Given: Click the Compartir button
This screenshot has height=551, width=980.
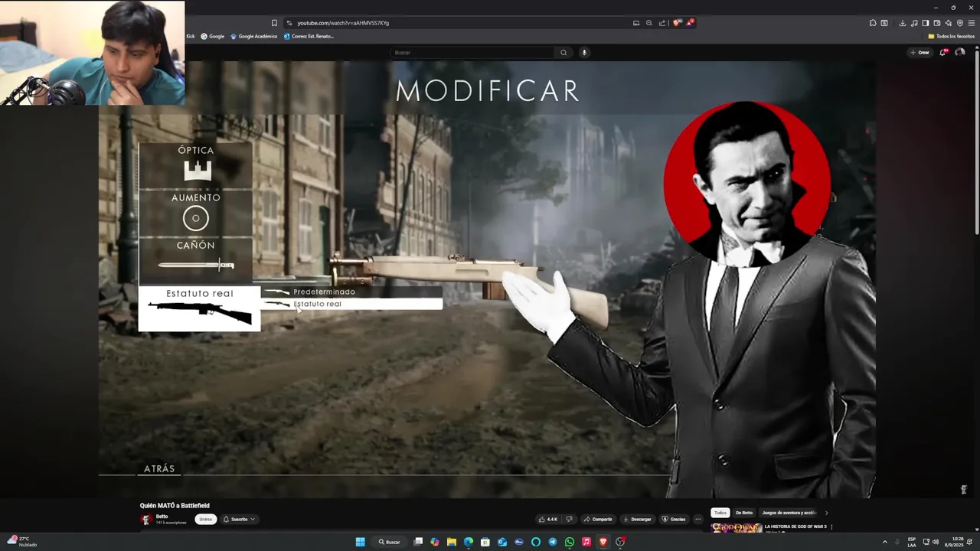Looking at the screenshot, I should pos(598,519).
